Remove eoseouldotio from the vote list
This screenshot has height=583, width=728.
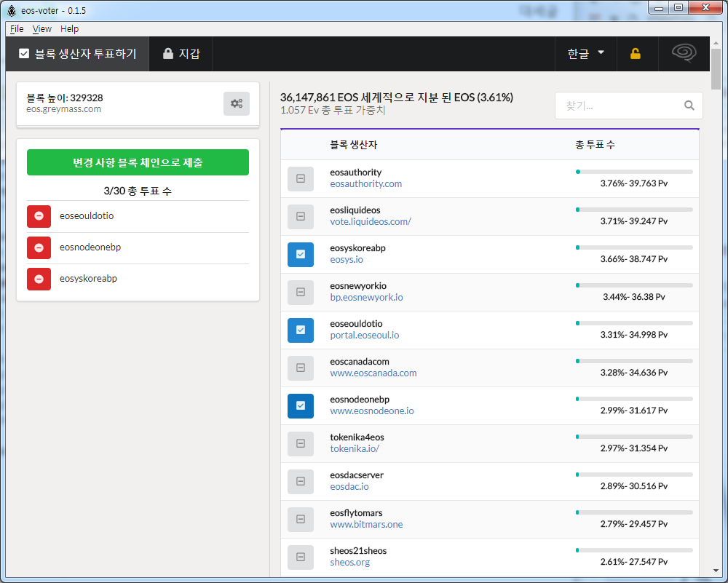tap(39, 216)
